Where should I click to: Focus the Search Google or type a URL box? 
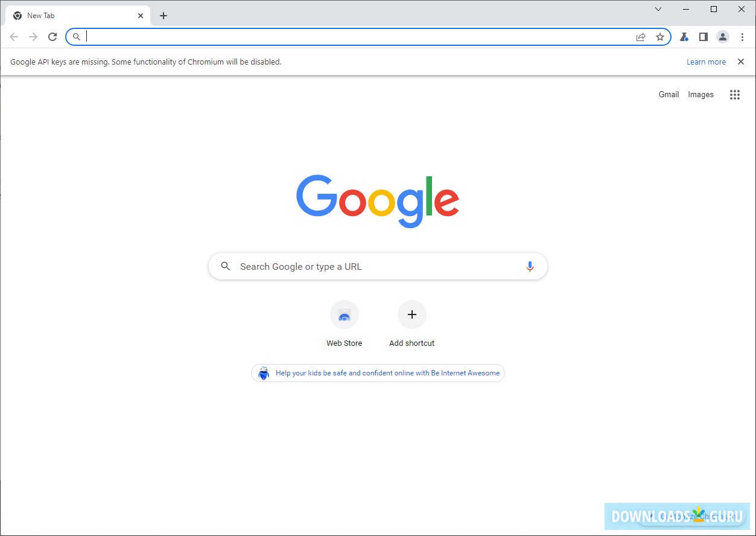coord(378,266)
